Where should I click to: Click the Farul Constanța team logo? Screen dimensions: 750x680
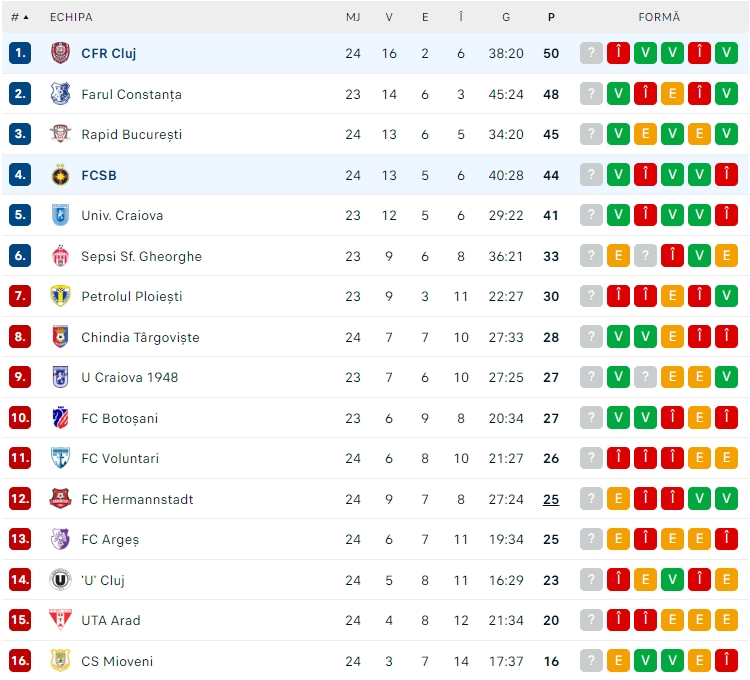click(60, 94)
